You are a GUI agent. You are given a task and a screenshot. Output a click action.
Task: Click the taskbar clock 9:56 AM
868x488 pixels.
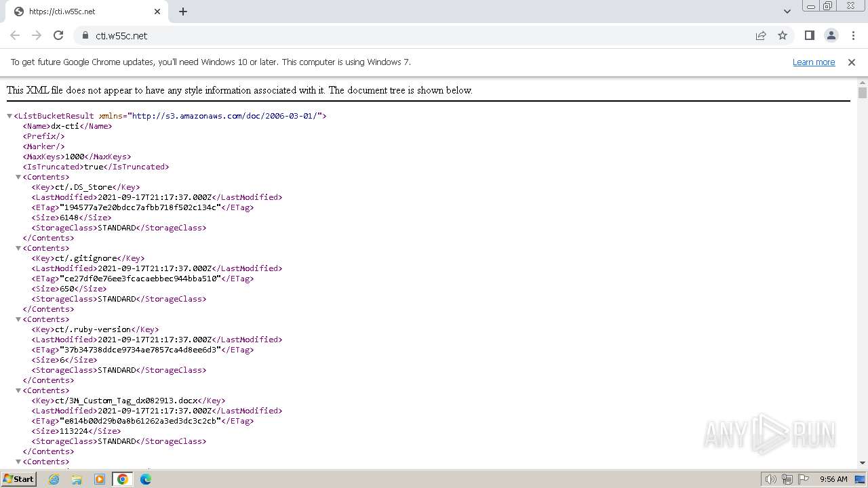833,479
